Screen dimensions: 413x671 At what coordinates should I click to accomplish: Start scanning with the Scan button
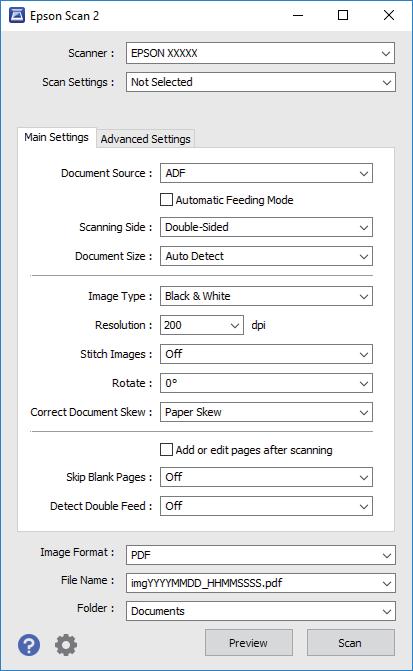[x=351, y=643]
